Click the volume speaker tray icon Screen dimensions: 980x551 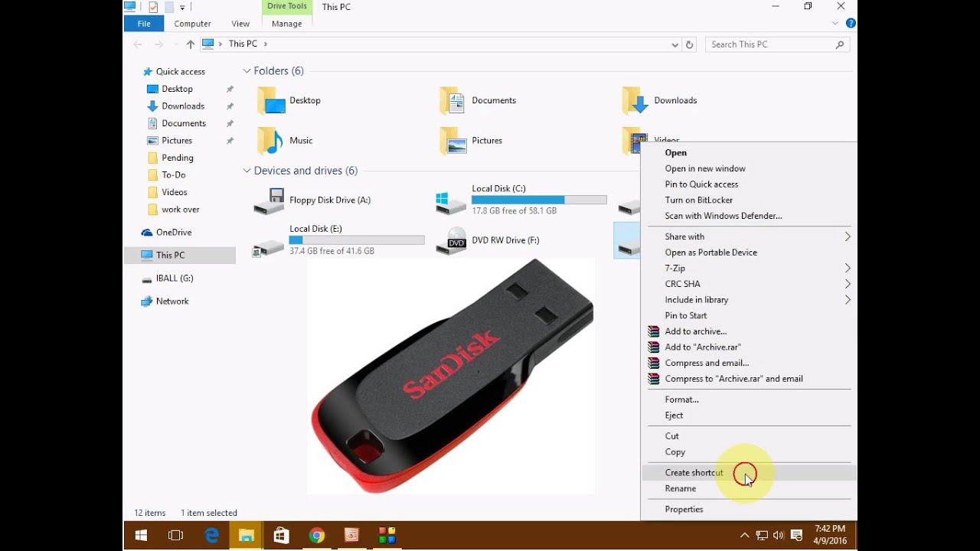[779, 536]
